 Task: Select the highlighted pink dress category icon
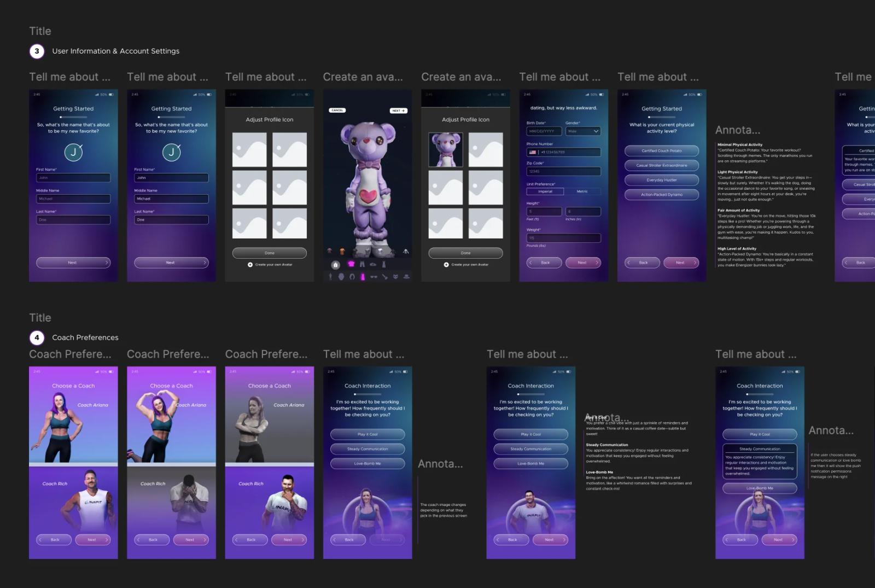363,277
